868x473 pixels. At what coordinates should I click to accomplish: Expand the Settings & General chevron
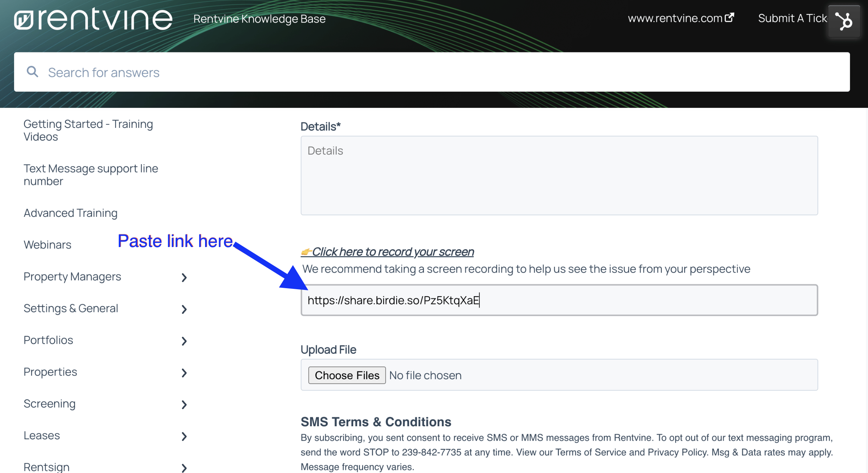tap(184, 309)
